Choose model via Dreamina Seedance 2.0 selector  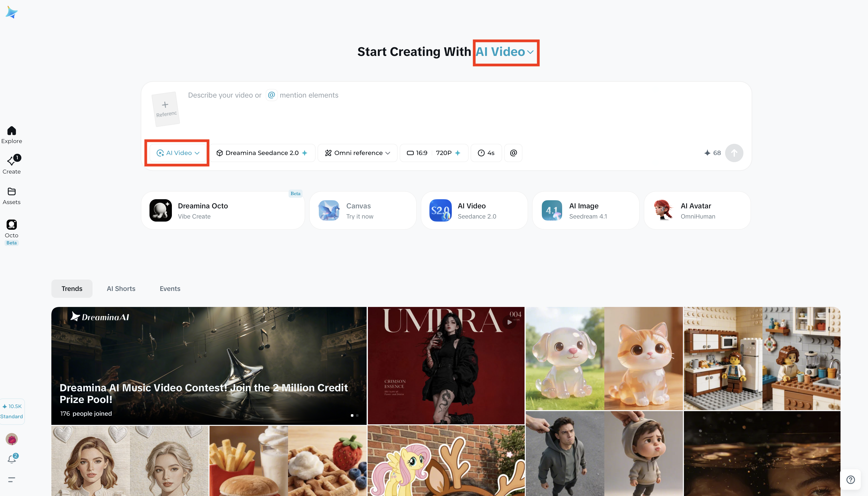point(262,153)
